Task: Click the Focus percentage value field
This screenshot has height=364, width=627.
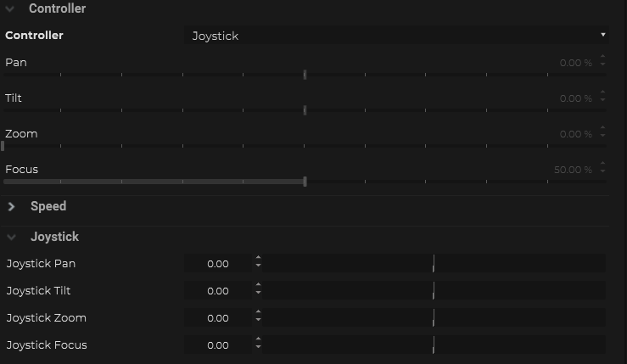Action: (x=573, y=170)
